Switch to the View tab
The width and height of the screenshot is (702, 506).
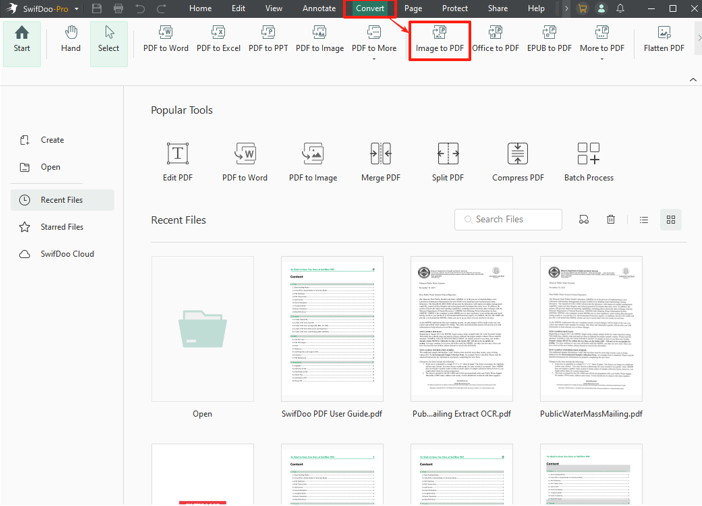(274, 9)
